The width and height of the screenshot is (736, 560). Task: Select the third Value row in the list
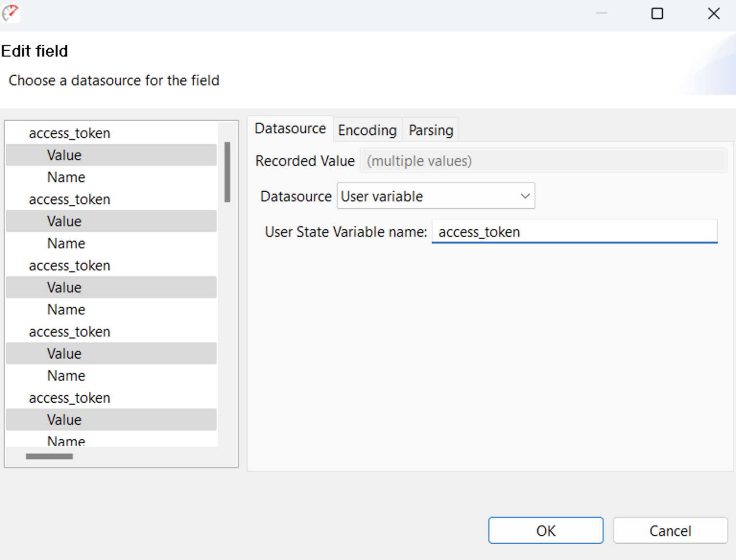point(111,287)
